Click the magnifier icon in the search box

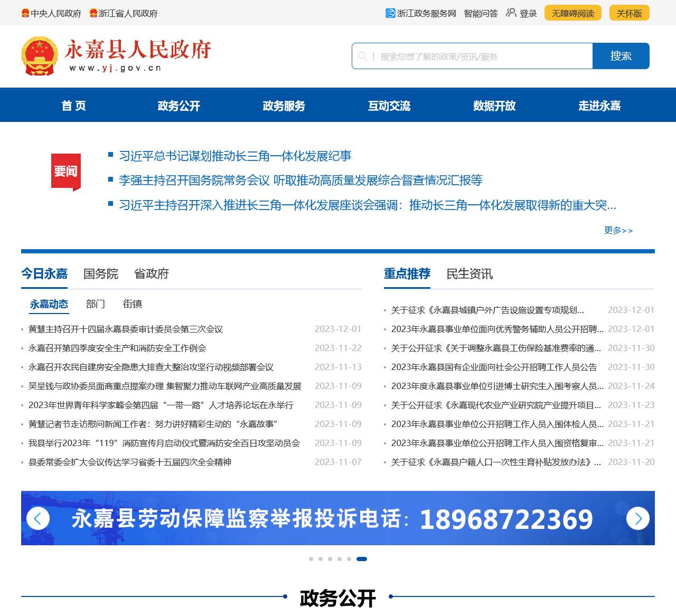[363, 56]
